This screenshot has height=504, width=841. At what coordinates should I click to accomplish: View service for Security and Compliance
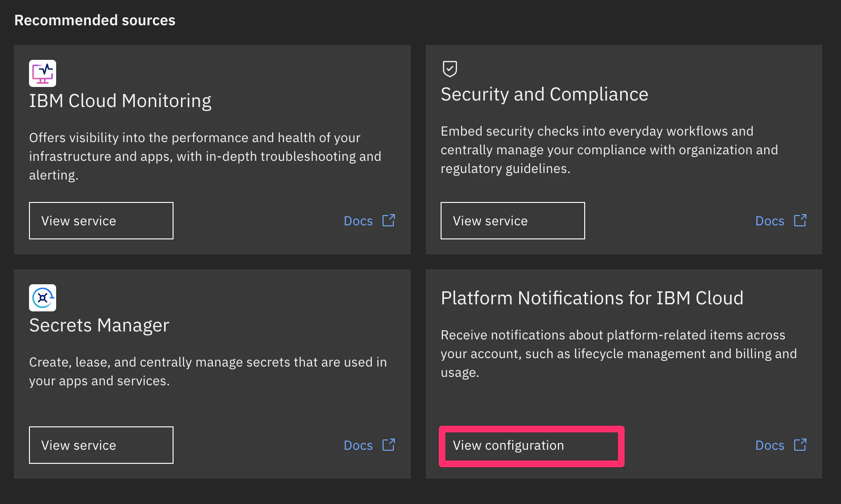coord(513,221)
